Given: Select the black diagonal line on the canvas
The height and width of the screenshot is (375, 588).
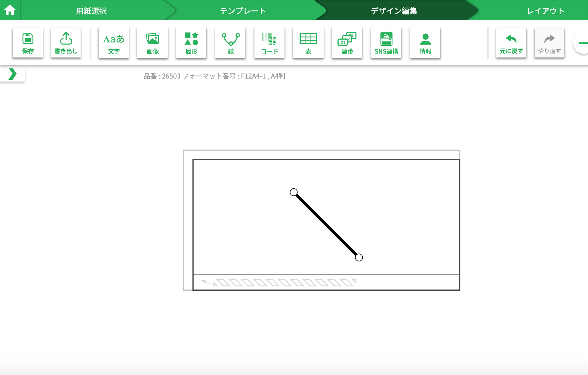Looking at the screenshot, I should point(326,225).
